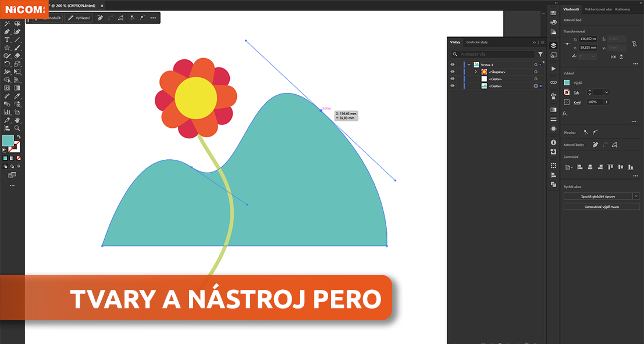Collapse the Vrstva 1 layer
The width and height of the screenshot is (644, 344).
coord(468,64)
